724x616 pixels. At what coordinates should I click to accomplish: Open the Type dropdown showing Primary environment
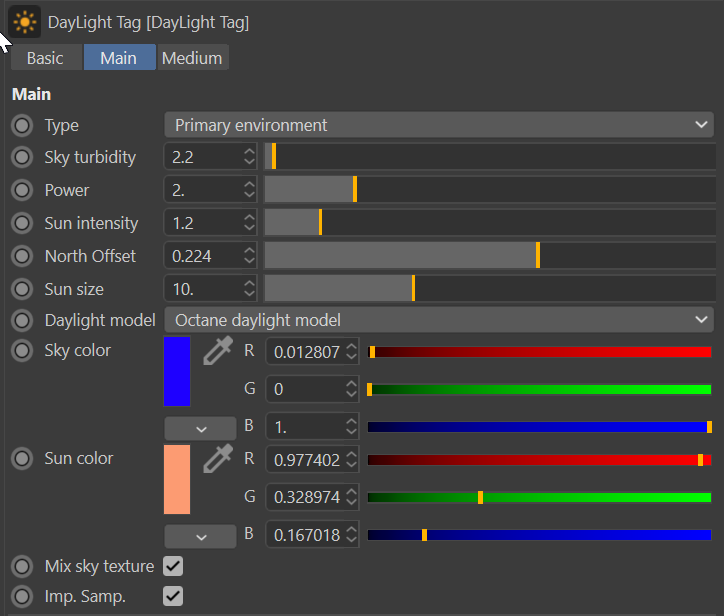point(438,125)
